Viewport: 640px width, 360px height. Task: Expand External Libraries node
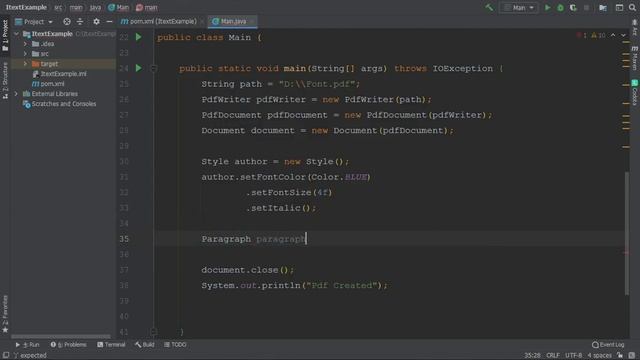(x=16, y=94)
